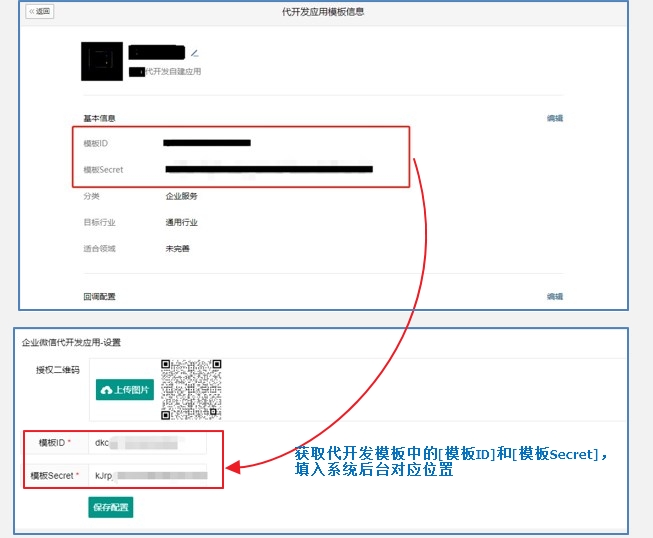Click the redacted 模板ID value in 基本信息
Viewport: 653px width, 538px height.
[207, 144]
